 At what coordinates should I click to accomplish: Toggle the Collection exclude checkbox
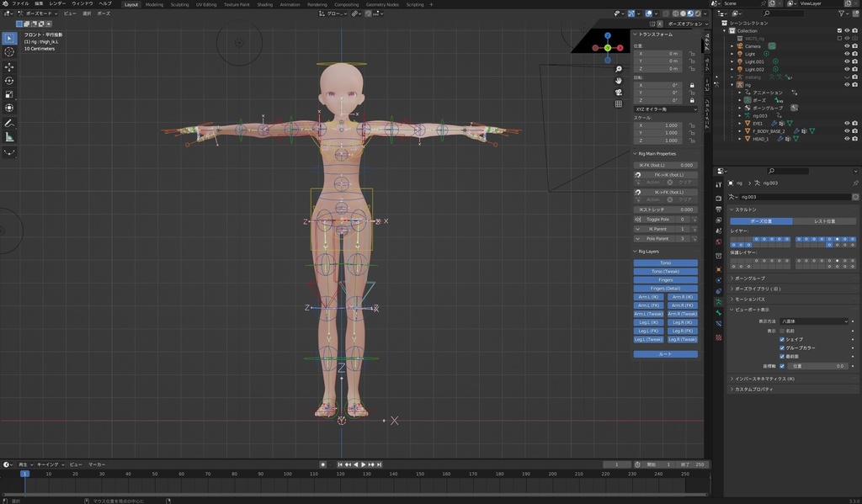click(x=839, y=31)
